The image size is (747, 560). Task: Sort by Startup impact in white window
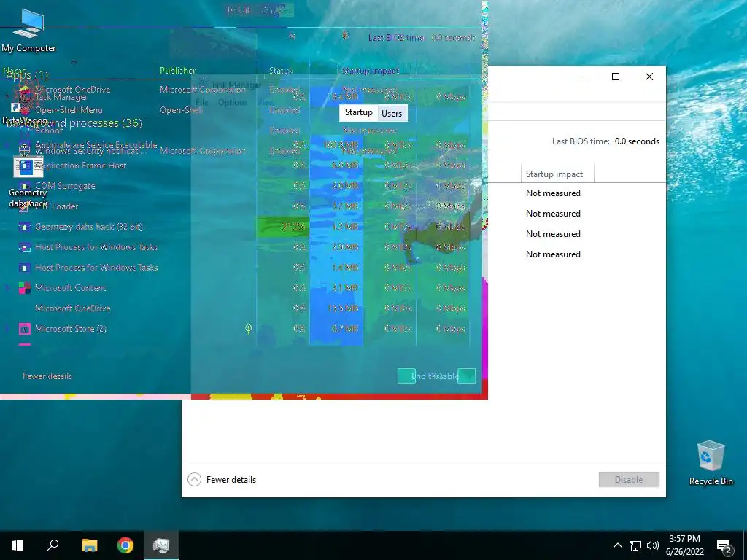554,174
